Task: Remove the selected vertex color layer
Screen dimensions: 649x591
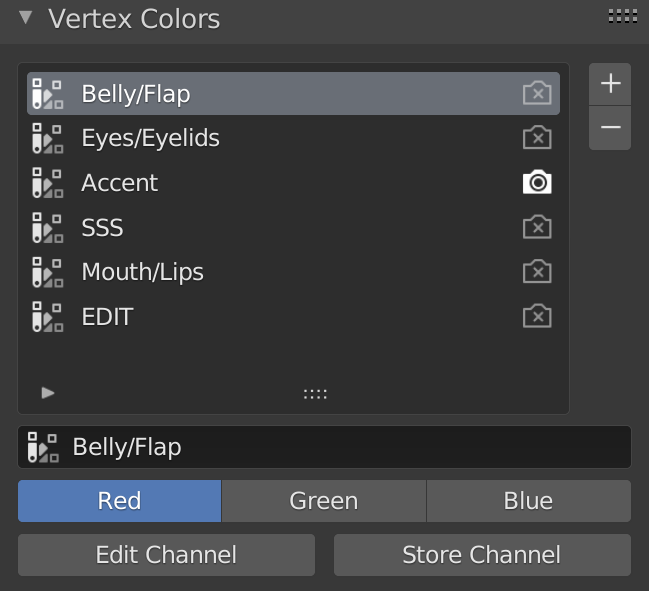Action: coord(610,128)
